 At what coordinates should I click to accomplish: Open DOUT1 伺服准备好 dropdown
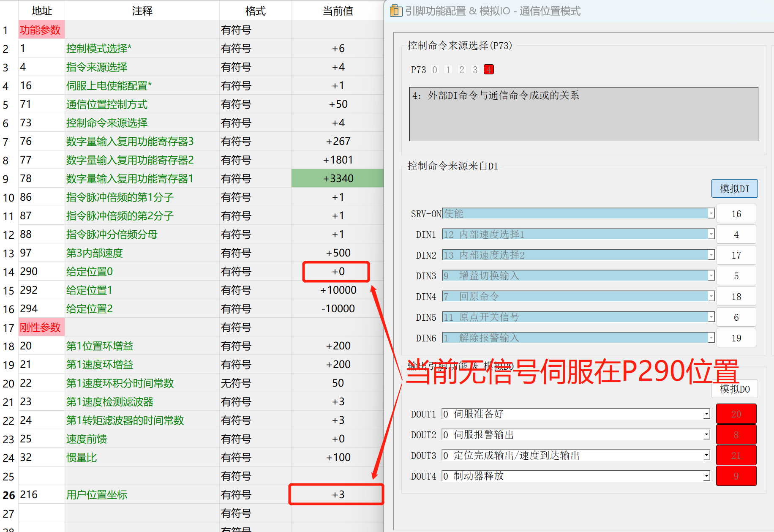click(x=706, y=414)
